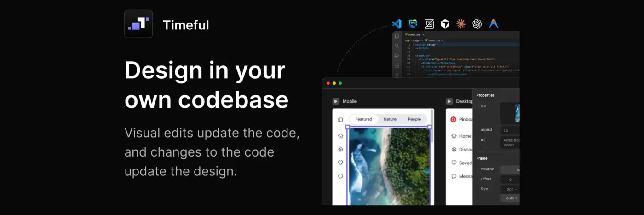Viewport: 644px width, 215px height.
Task: Click the VS Code icon
Action: pos(397,23)
